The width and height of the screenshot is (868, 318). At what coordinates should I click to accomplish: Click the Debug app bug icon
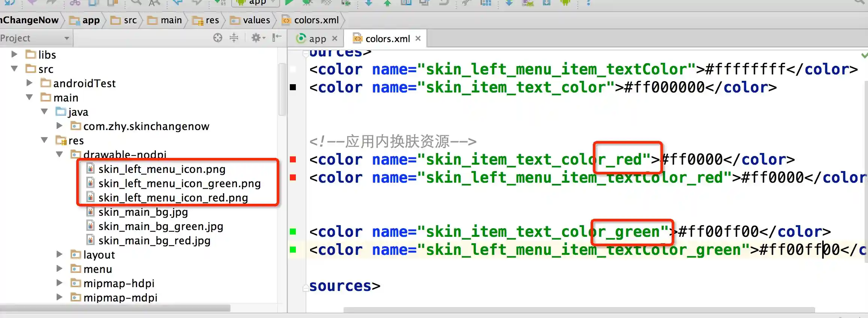click(x=307, y=2)
